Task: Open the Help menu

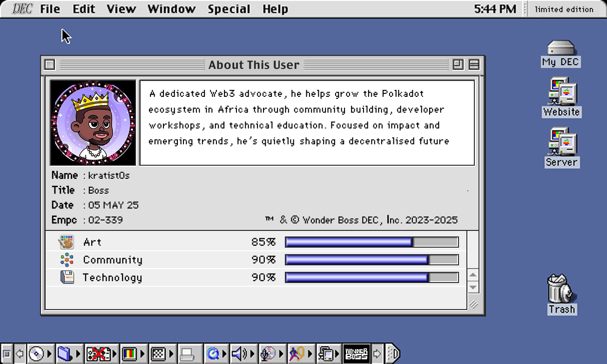Action: click(x=275, y=9)
